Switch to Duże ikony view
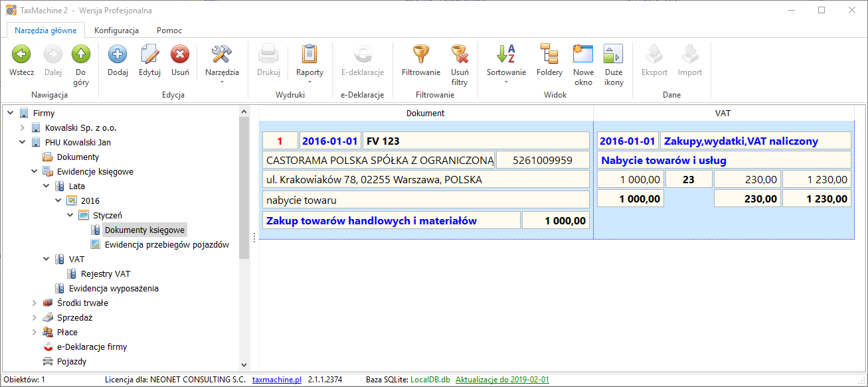Viewport: 868px width, 387px height. pos(614,54)
